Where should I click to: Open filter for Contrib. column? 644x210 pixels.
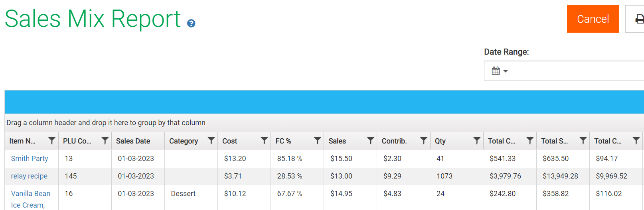[423, 141]
